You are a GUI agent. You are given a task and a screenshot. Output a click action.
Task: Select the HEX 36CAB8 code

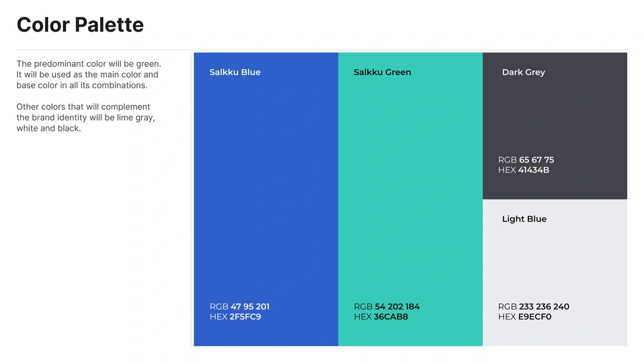[x=381, y=317]
